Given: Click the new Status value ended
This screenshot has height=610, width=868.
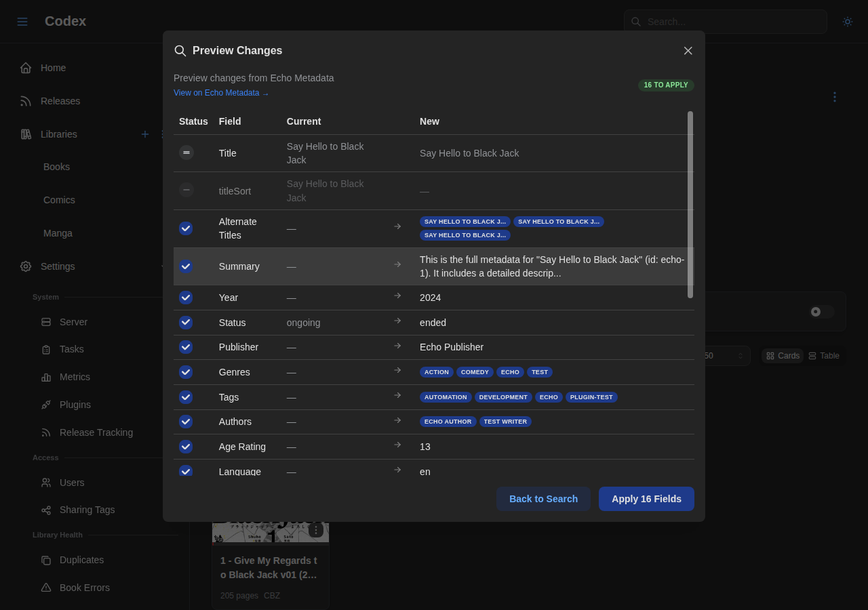Looking at the screenshot, I should [433, 323].
